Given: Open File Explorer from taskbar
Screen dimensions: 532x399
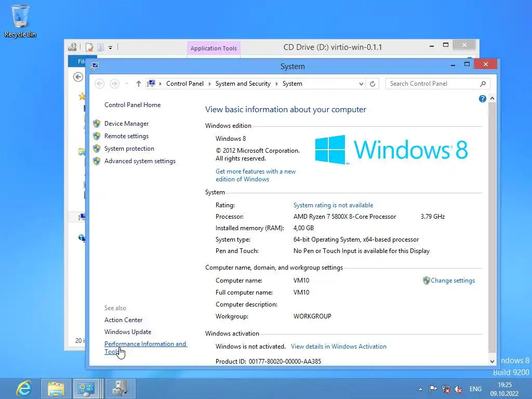Looking at the screenshot, I should [x=56, y=389].
